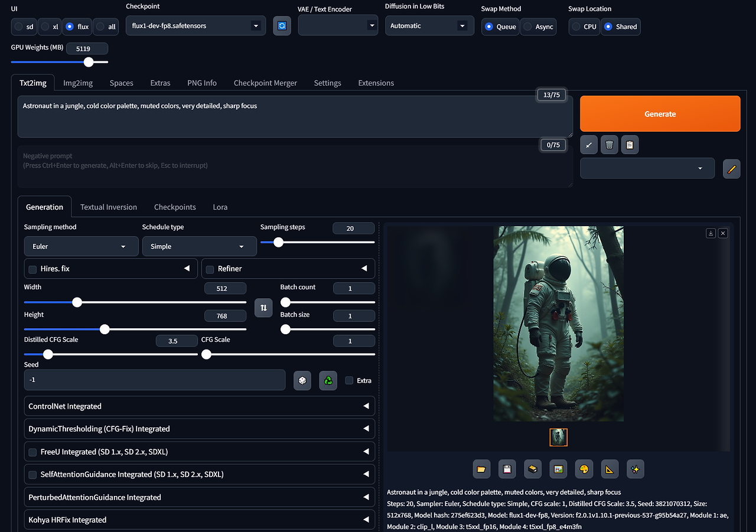Expand ControlNet Integrated section
This screenshot has width=756, height=532.
[200, 406]
